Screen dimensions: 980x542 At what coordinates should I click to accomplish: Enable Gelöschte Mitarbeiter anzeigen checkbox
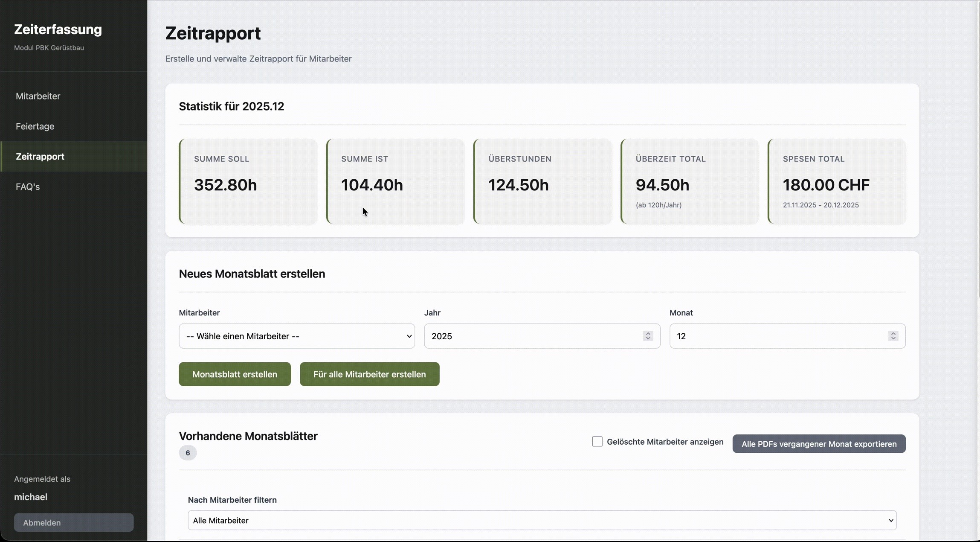[x=597, y=441]
